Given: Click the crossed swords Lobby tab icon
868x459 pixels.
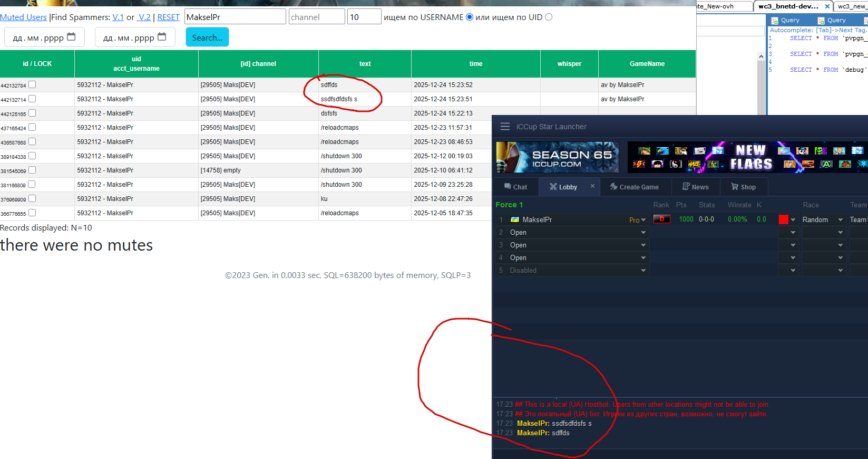Looking at the screenshot, I should 553,187.
